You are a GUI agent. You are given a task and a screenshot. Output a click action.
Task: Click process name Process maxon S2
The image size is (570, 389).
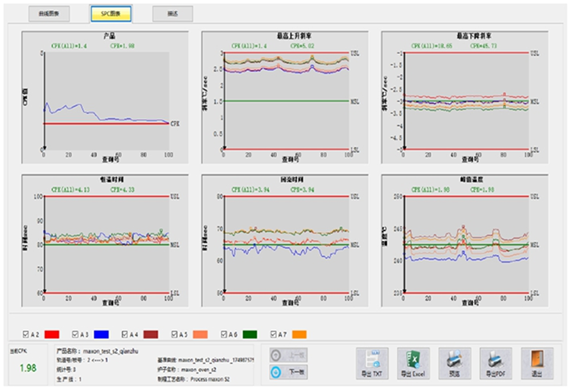pyautogui.click(x=210, y=379)
